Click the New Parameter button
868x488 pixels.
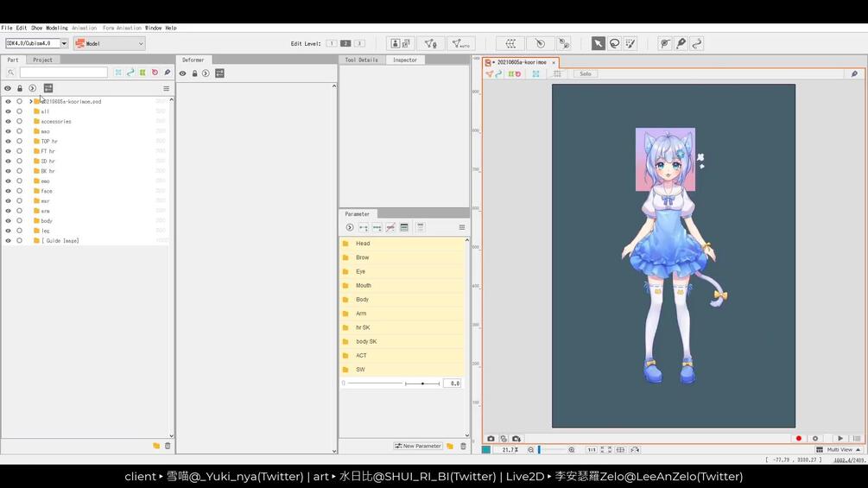[418, 446]
